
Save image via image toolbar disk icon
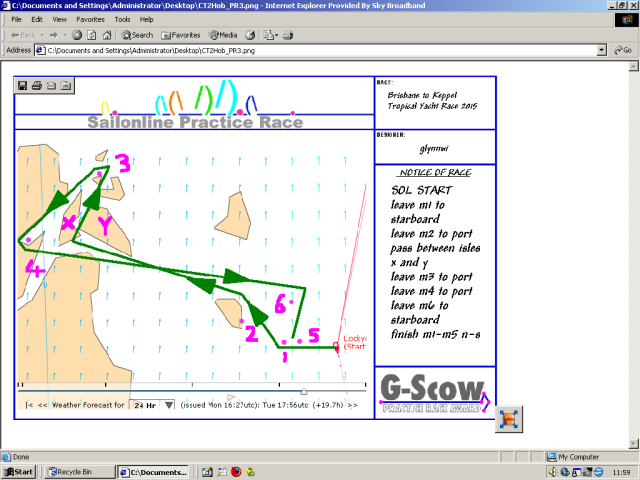[22, 86]
